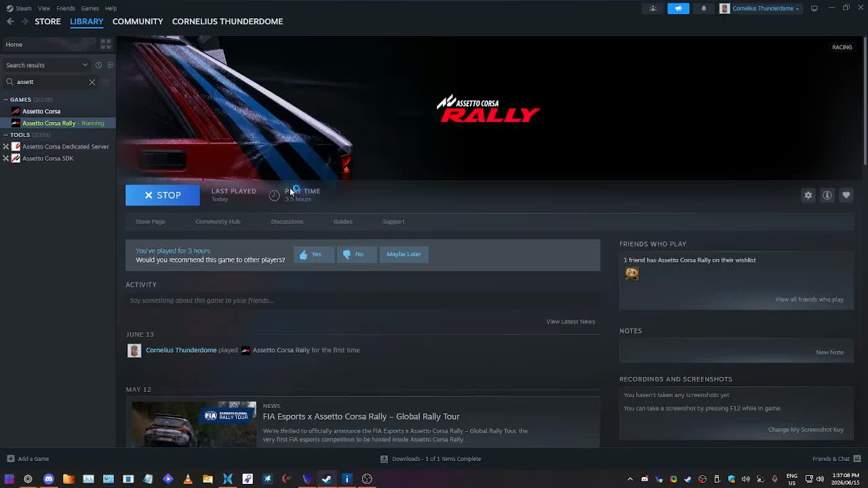Toggle the collections grid view icon
The height and width of the screenshot is (488, 868).
pyautogui.click(x=106, y=44)
